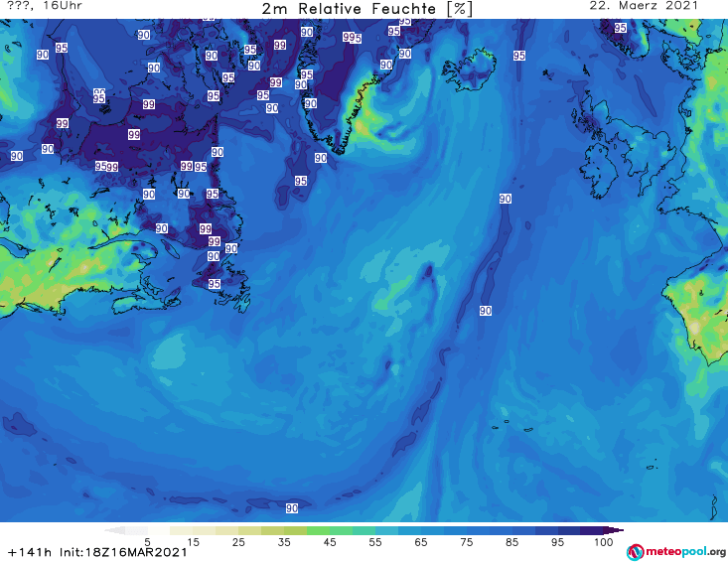The width and height of the screenshot is (728, 562).
Task: Pick the dark purple swatch above 100
Action: coord(592,530)
